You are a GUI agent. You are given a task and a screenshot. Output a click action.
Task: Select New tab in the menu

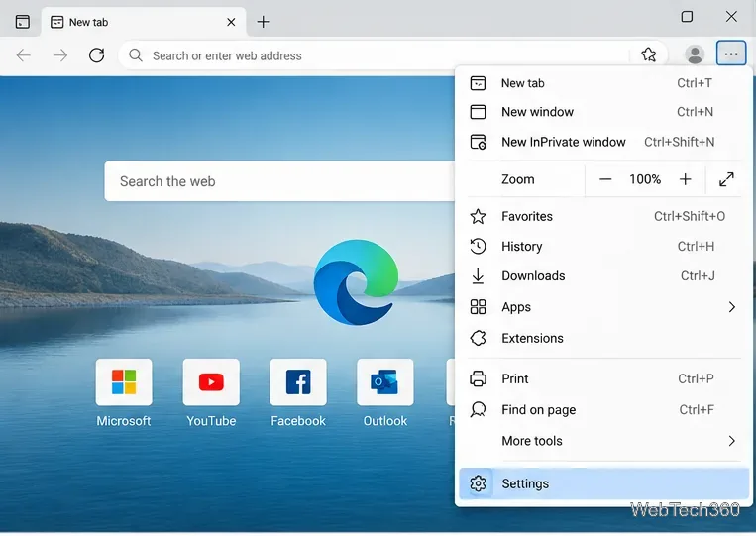coord(602,83)
